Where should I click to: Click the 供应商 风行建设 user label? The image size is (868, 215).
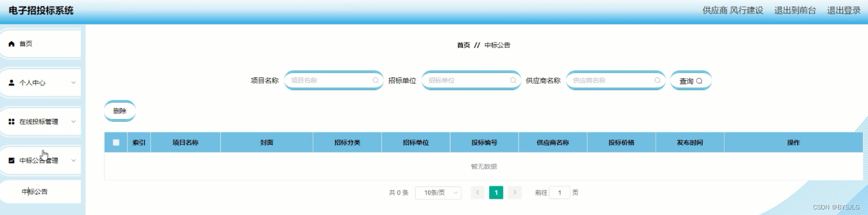click(x=733, y=10)
